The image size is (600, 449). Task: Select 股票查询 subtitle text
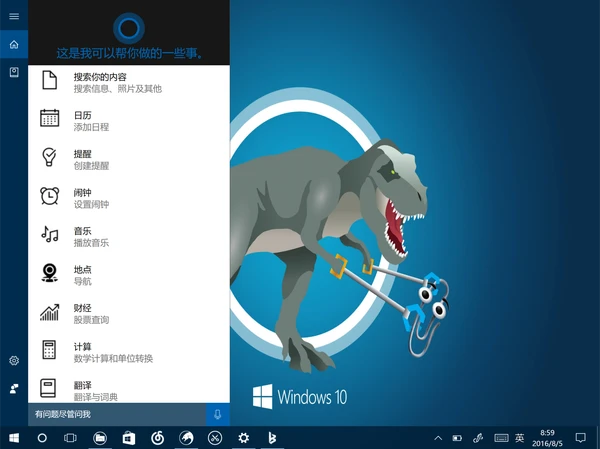tap(91, 320)
